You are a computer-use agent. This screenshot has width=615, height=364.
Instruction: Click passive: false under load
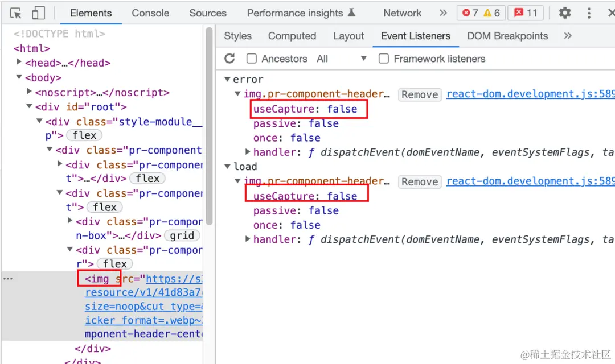(296, 210)
